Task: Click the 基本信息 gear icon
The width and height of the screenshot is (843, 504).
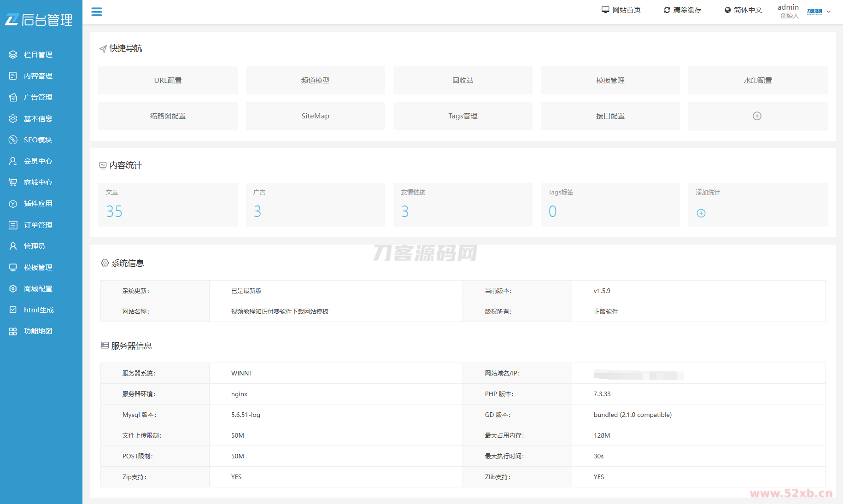Action: point(13,119)
